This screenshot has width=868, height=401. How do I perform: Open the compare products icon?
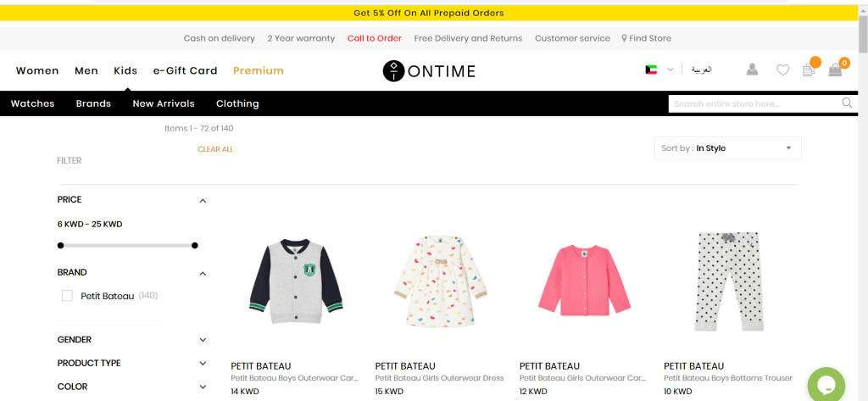pos(809,70)
